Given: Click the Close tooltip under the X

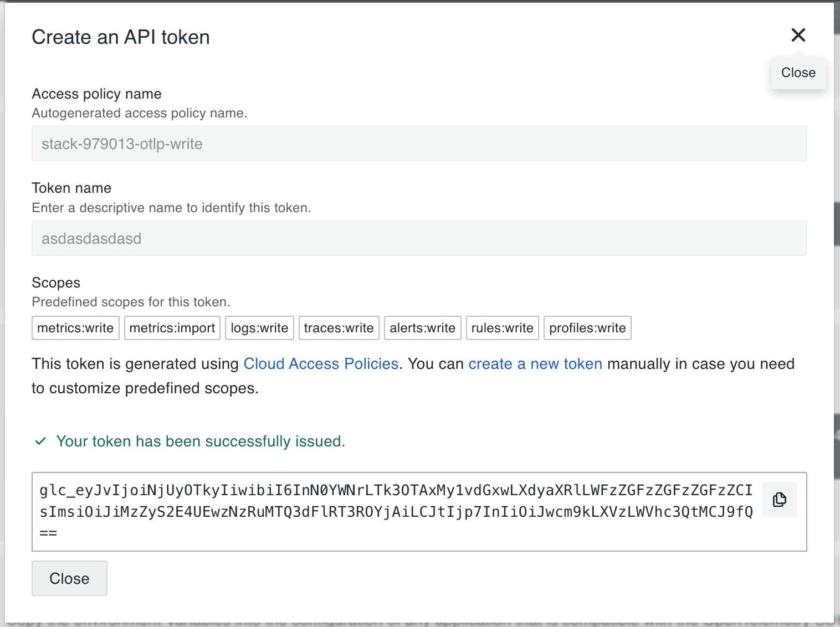Looking at the screenshot, I should pos(798,73).
